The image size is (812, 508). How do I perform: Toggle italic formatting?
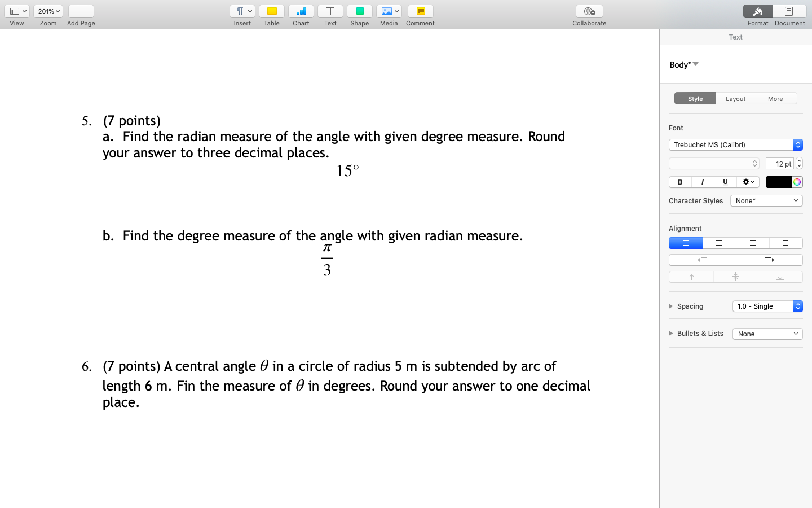(x=702, y=182)
